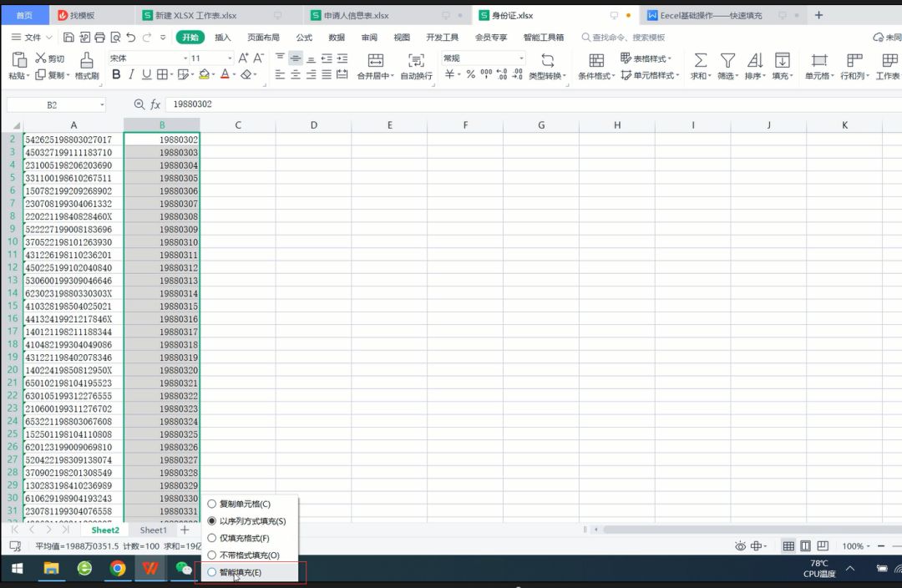Screen dimensions: 902x588
Task: Click the fx insert function icon
Action: click(155, 104)
